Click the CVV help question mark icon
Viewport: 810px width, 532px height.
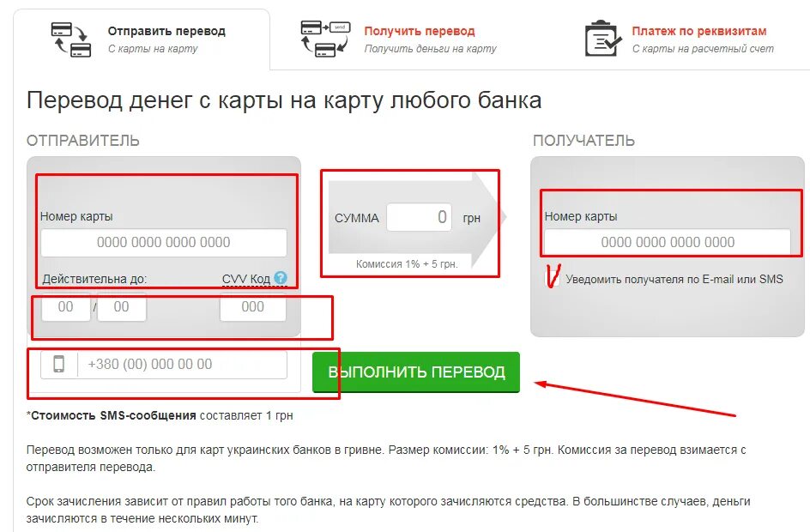281,278
